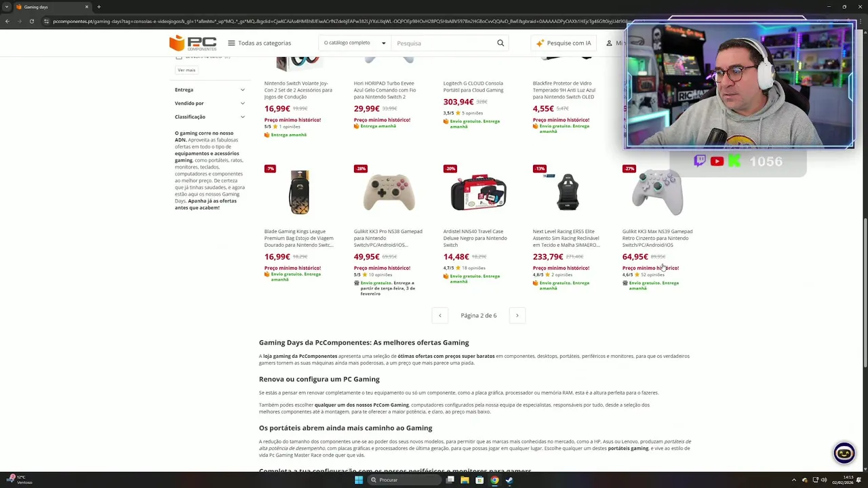Image resolution: width=868 pixels, height=488 pixels.
Task: Open Task View in taskbar
Action: [450, 480]
